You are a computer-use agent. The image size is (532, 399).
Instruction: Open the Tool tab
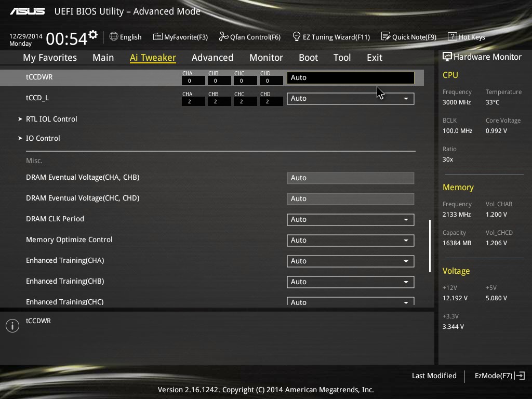click(342, 58)
